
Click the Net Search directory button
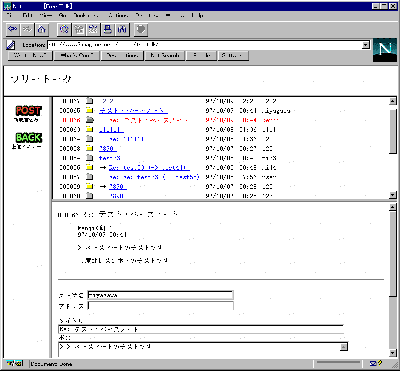coord(165,55)
